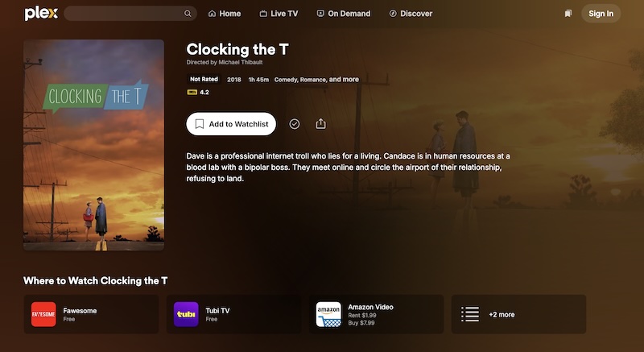Click the share icon
644x352 pixels.
tap(320, 123)
